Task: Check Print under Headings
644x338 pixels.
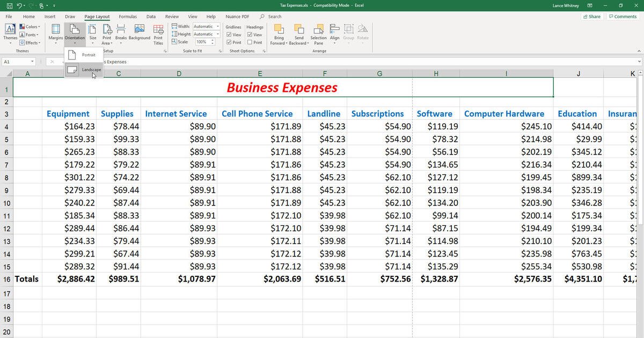Action: click(249, 42)
